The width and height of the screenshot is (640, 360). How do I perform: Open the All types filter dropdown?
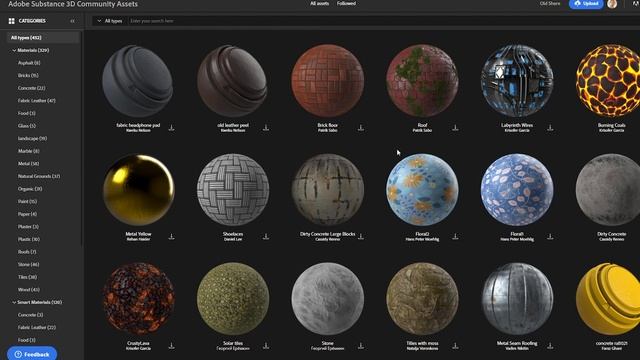pyautogui.click(x=109, y=21)
